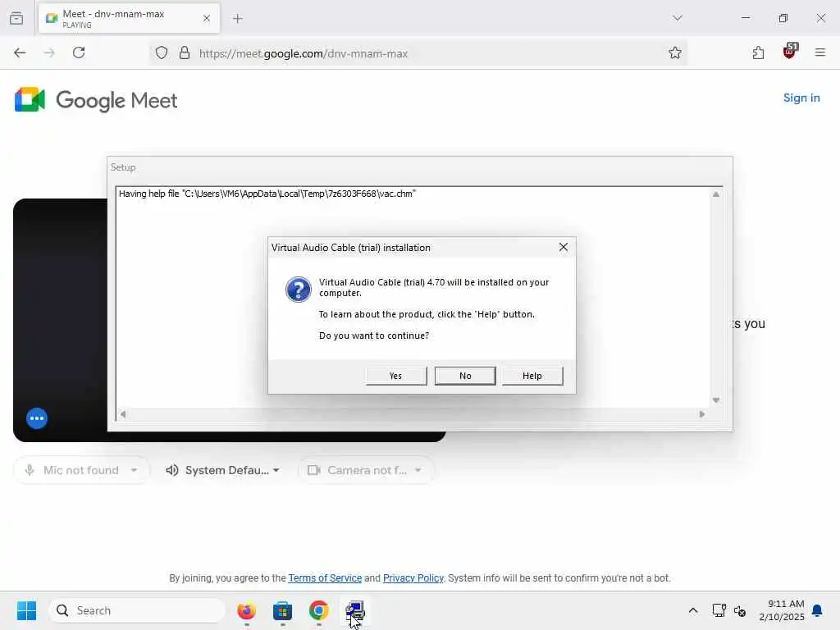Screen dimensions: 840x630
Task: Select the Meet - dnv-mnam-max tab
Action: (x=129, y=18)
